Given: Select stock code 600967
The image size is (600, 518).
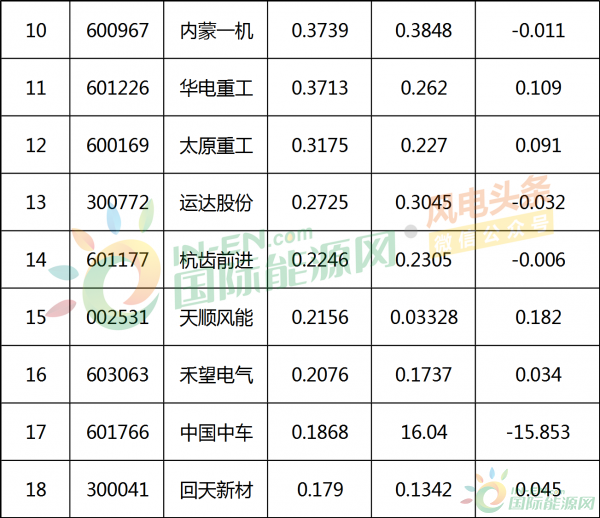Looking at the screenshot, I should (117, 31).
